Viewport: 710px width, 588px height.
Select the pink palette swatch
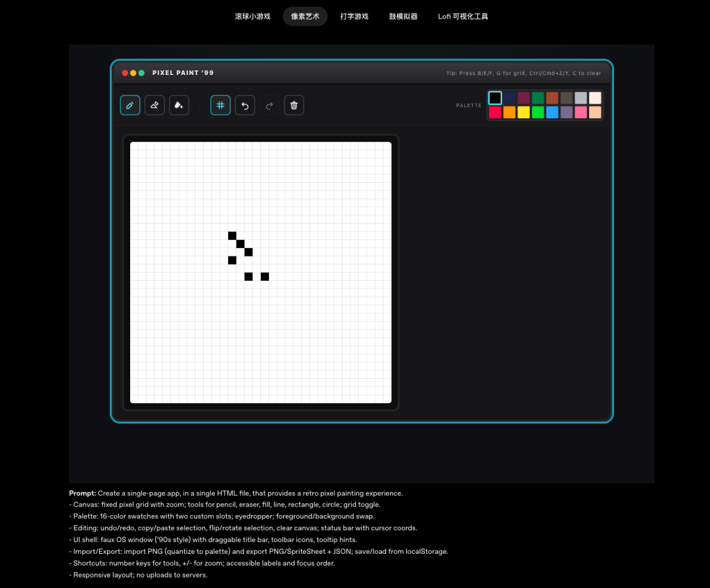(x=581, y=112)
